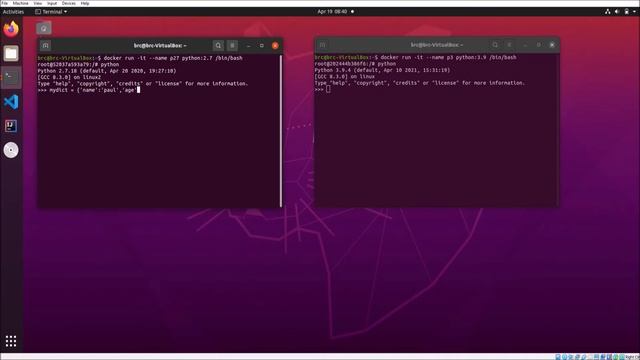Click the network icon in top bar
This screenshot has width=640, height=360.
pyautogui.click(x=607, y=11)
